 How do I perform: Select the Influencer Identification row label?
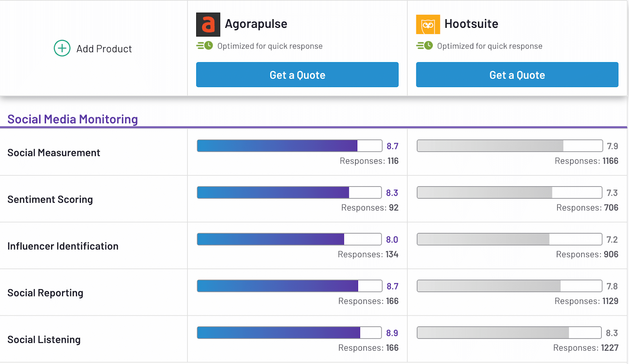[x=63, y=246]
